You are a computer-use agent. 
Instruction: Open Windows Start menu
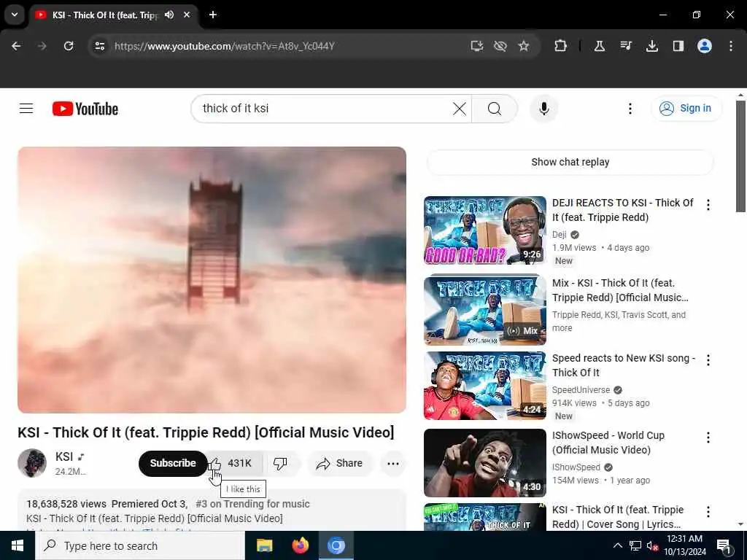pos(18,545)
